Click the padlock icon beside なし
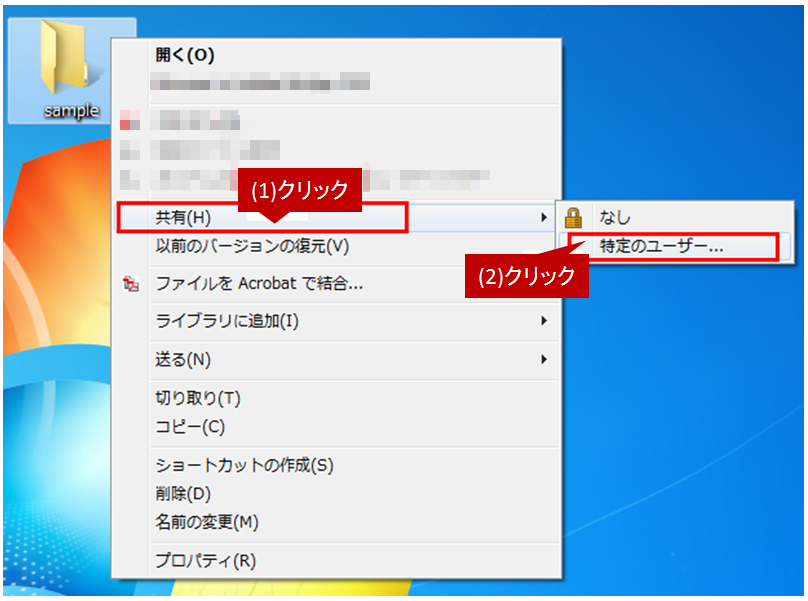Image resolution: width=808 pixels, height=601 pixels. pos(573,218)
